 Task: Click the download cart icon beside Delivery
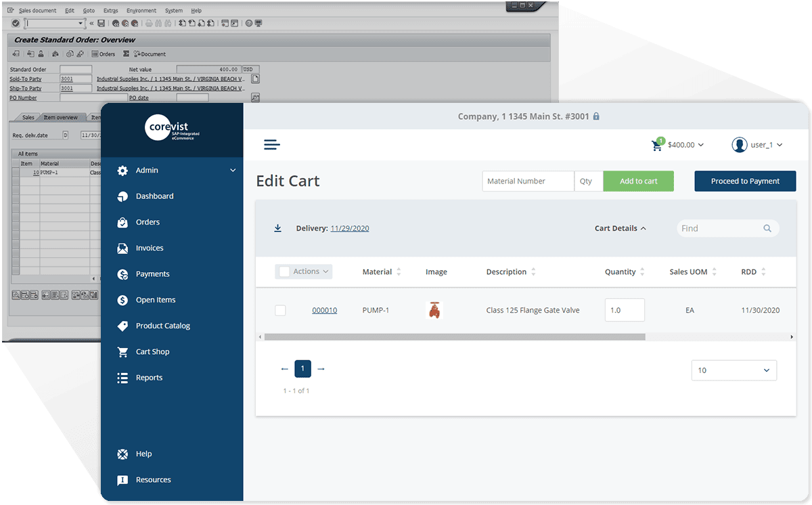click(x=277, y=229)
